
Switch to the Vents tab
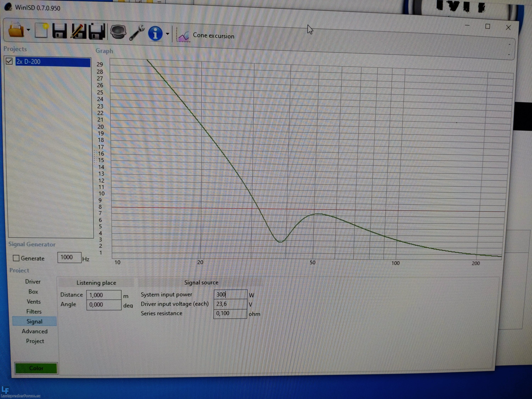pos(34,302)
